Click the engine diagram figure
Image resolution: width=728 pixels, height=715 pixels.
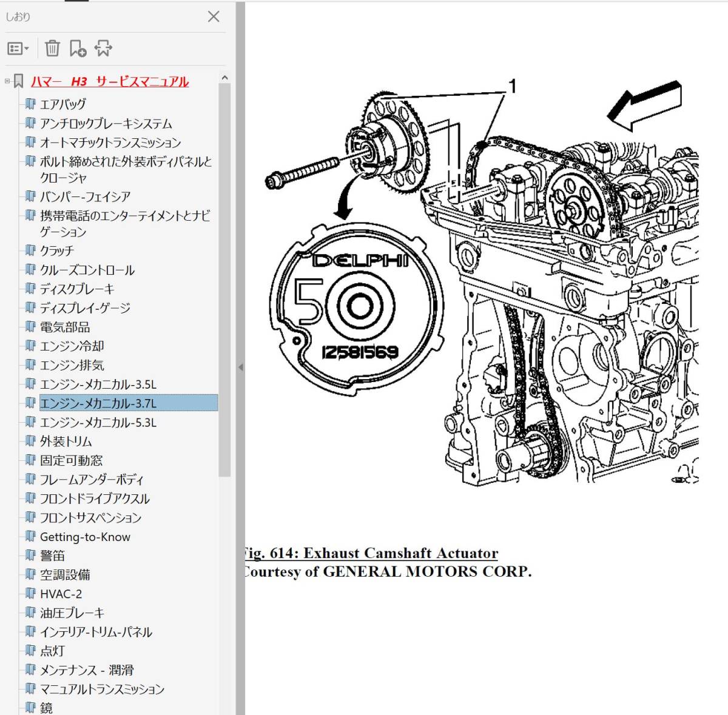(x=481, y=282)
